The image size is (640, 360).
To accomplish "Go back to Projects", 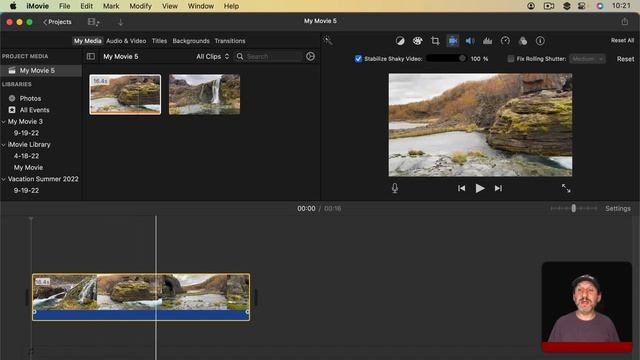I will pos(57,22).
